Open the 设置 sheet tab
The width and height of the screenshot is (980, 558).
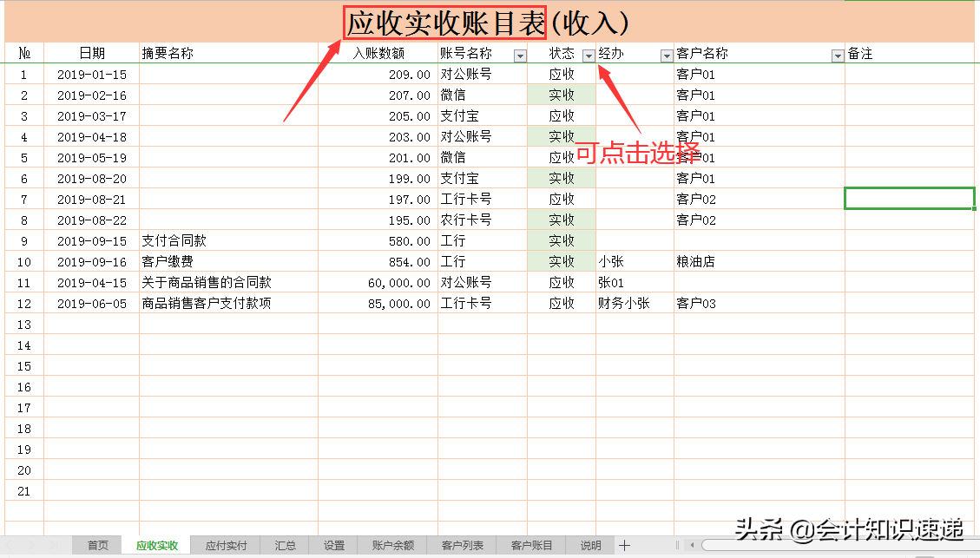(x=334, y=546)
